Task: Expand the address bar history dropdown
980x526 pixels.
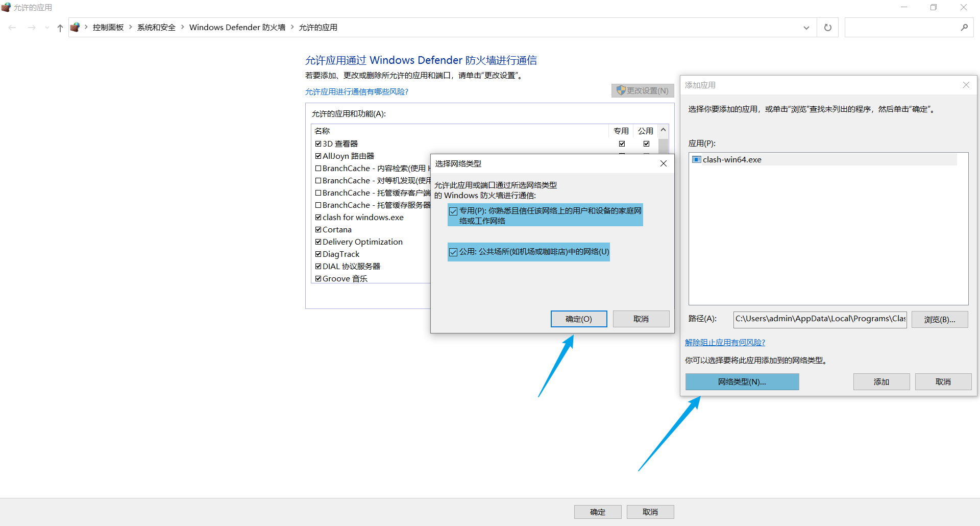Action: pos(806,28)
